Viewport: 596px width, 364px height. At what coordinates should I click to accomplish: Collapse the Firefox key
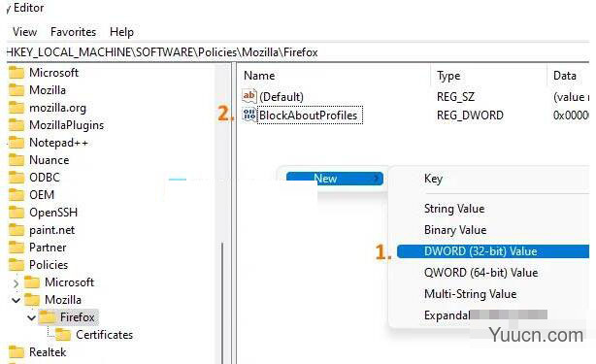click(32, 317)
